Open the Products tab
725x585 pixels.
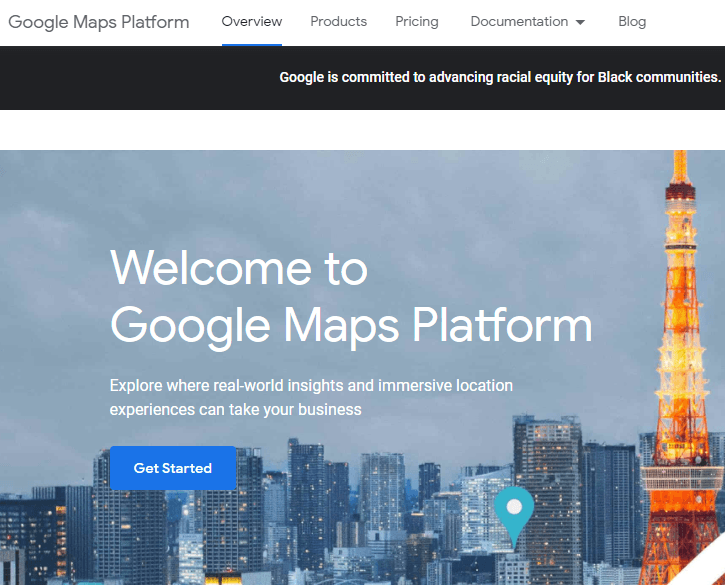click(338, 22)
